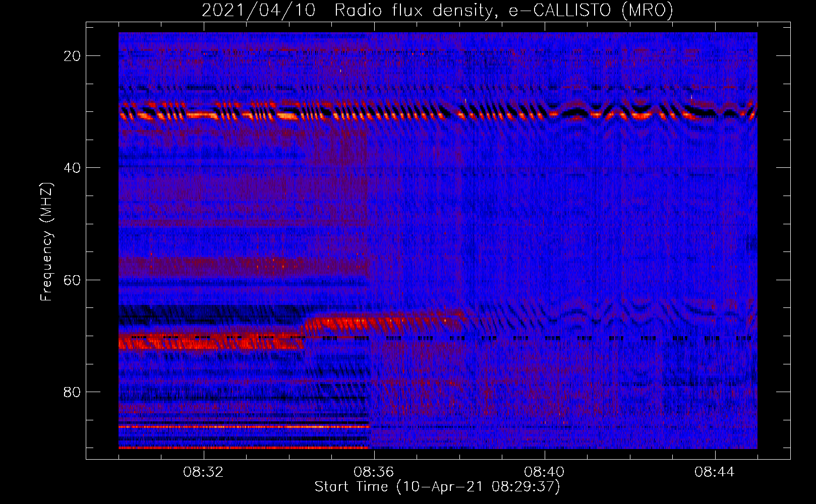Viewport: 816px width, 504px height.
Task: Click the 08:44 time tick label
Action: coord(715,472)
